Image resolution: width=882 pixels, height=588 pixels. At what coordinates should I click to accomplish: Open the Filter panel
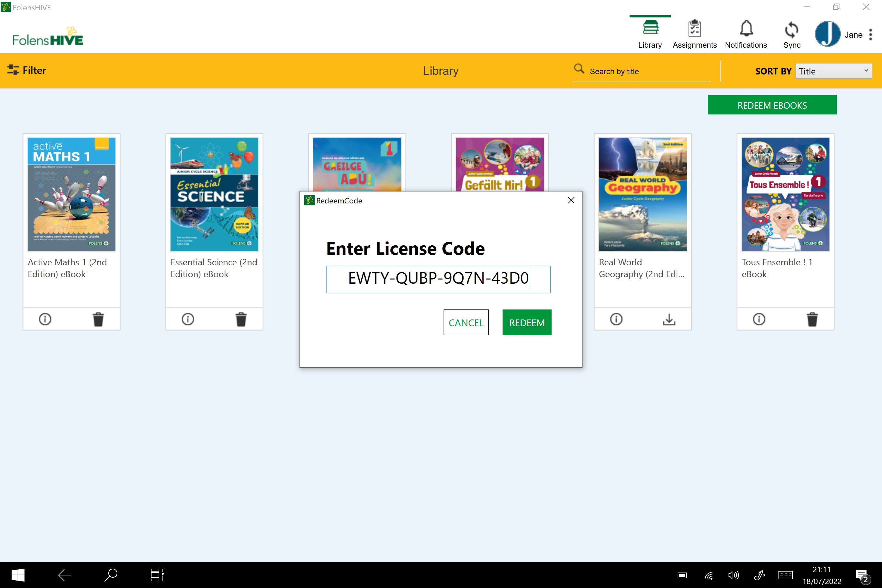pyautogui.click(x=27, y=70)
